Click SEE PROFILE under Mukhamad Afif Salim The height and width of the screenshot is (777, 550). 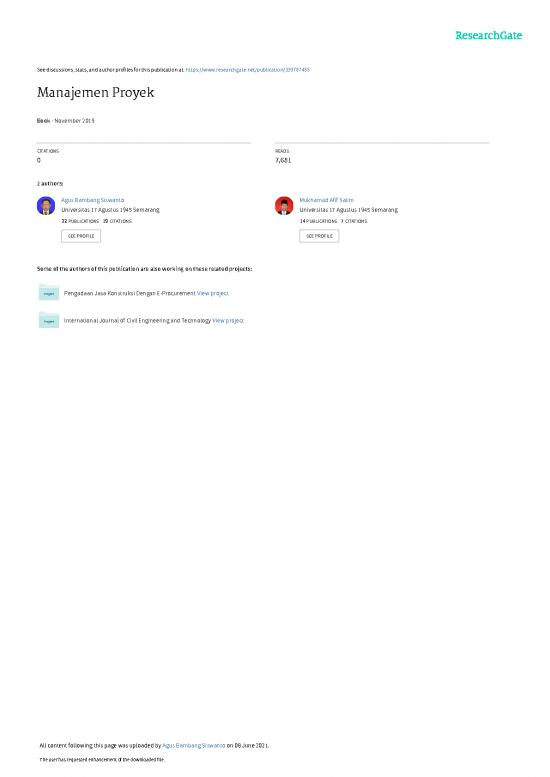click(319, 236)
